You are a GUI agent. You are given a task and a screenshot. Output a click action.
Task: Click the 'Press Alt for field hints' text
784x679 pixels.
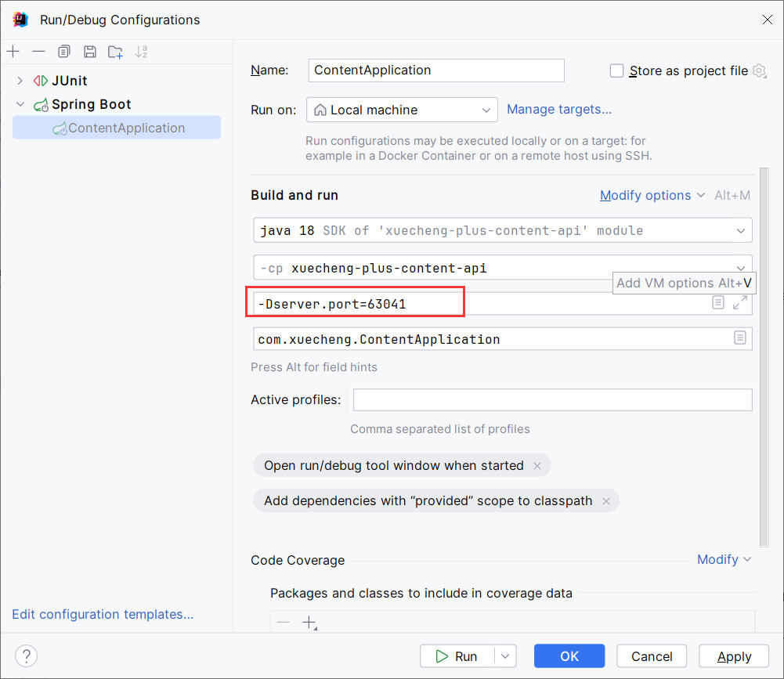coord(314,367)
